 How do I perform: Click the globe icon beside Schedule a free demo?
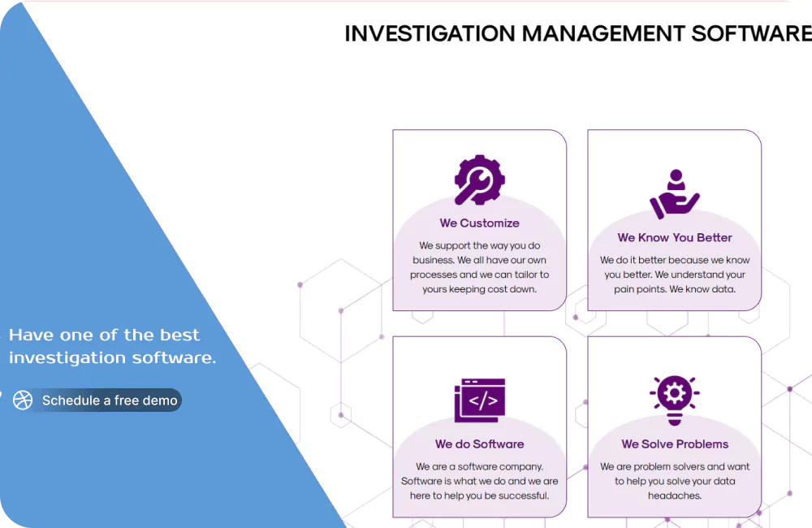tap(23, 400)
